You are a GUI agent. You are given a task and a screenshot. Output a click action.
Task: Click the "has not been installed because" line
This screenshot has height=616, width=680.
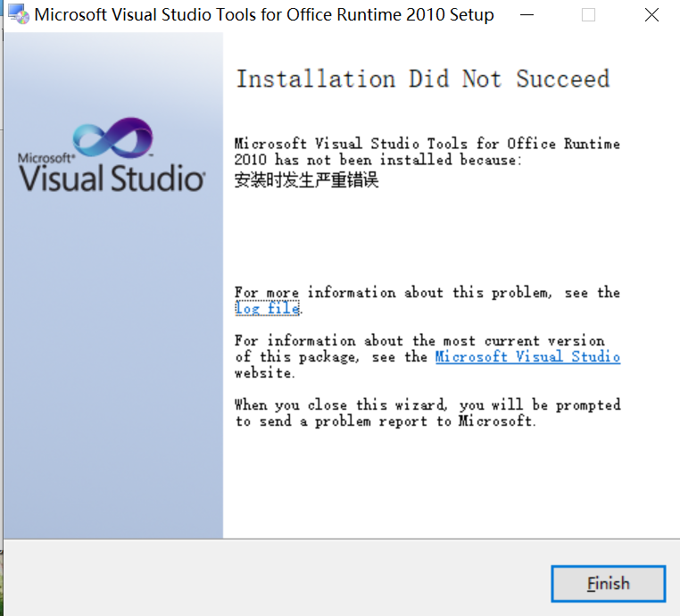tap(376, 160)
